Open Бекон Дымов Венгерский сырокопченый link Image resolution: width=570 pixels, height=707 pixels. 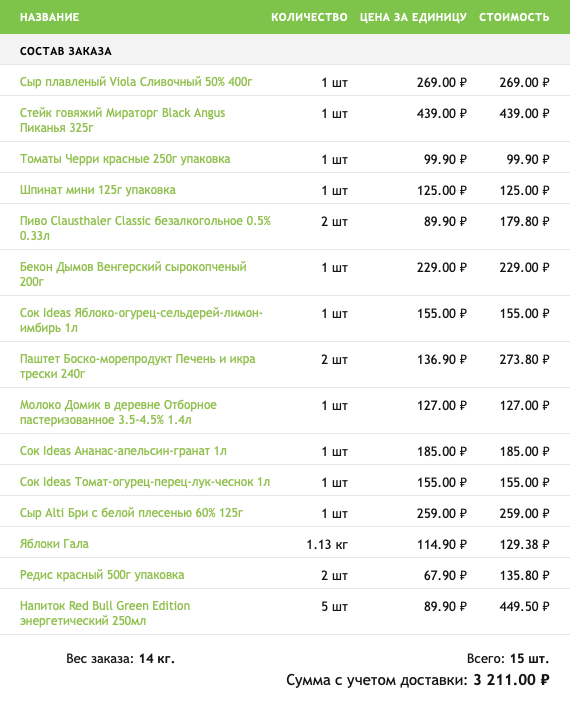pos(133,274)
